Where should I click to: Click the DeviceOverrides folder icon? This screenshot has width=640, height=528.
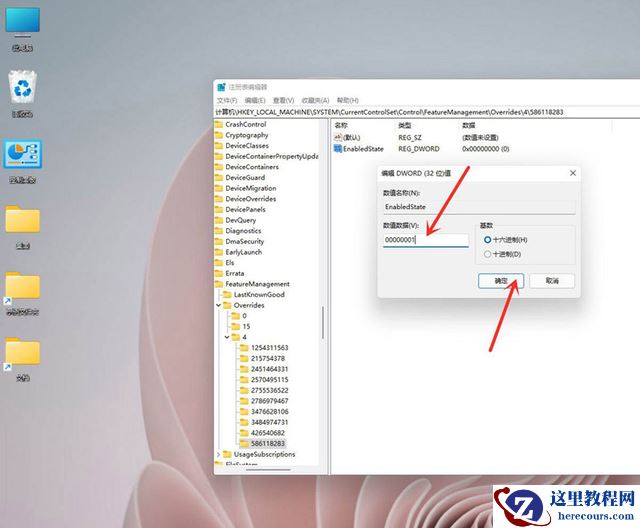pos(219,198)
